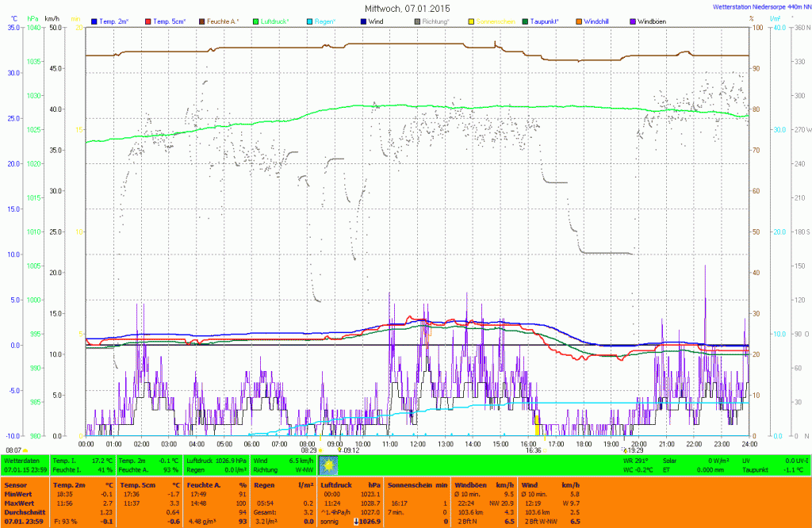Click the Taupunkt legend label
Image resolution: width=812 pixels, height=528 pixels.
[546, 21]
